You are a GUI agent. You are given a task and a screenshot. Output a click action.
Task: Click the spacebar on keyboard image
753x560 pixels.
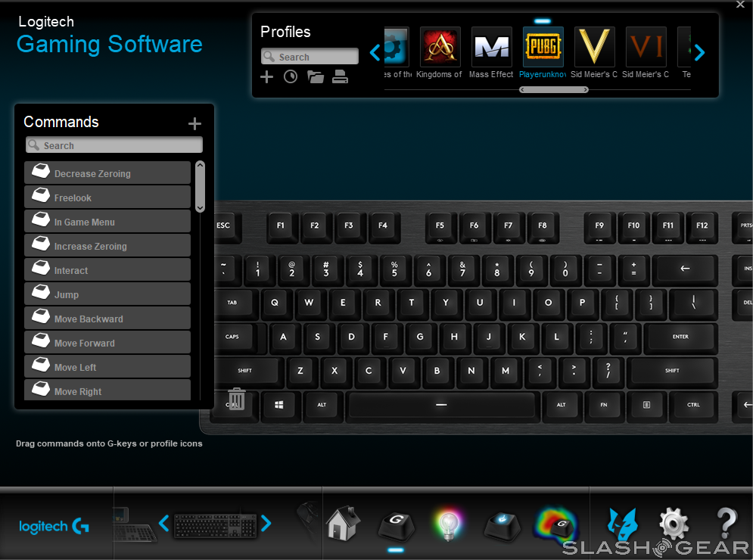[x=441, y=406]
